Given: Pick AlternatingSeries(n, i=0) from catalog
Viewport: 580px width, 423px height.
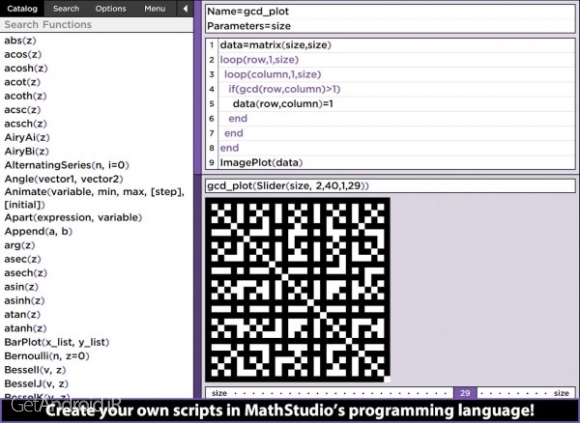Looking at the screenshot, I should [67, 165].
